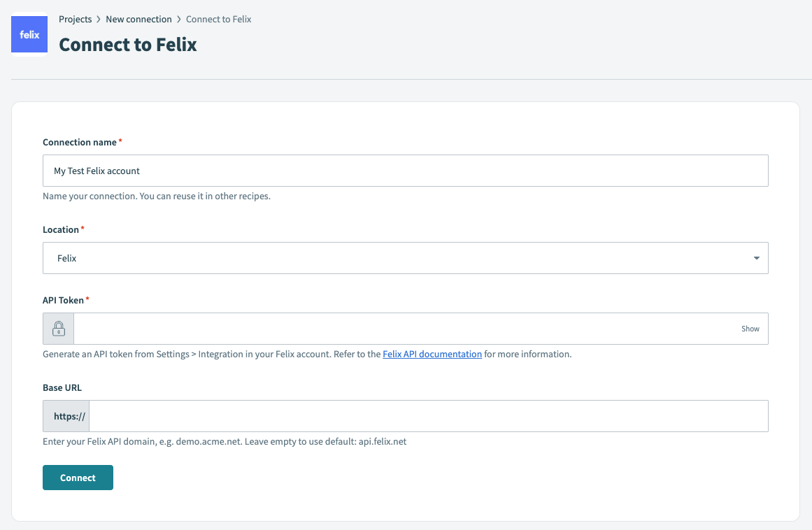Click the lock icon in API Token field
The image size is (812, 530).
pos(59,329)
